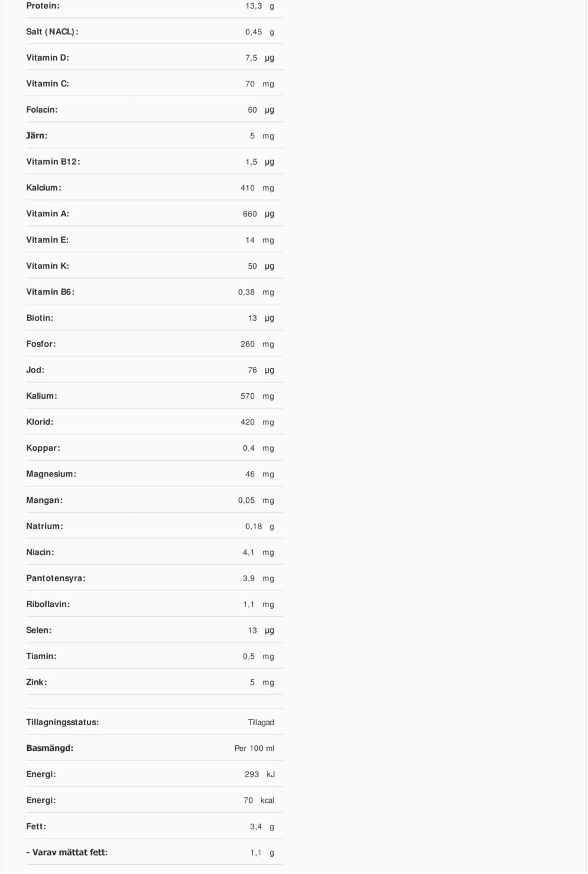Select the Salt (NACL) label

point(52,32)
